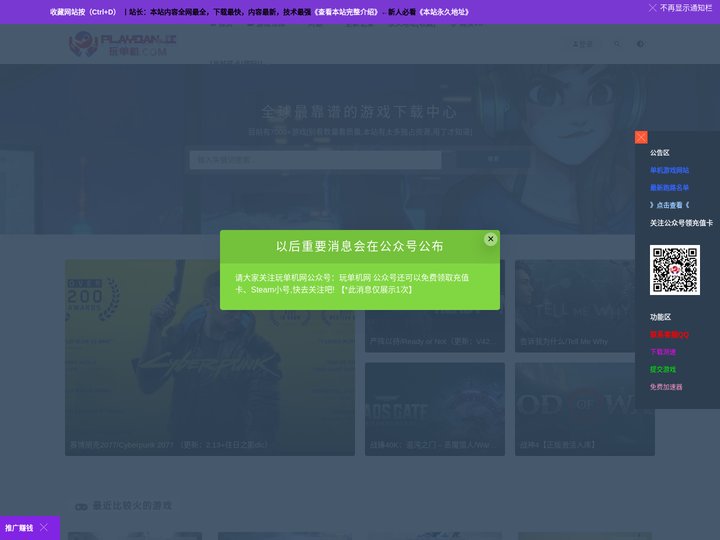Click the popup title 以后重要消息会在公众号公布

(360, 246)
